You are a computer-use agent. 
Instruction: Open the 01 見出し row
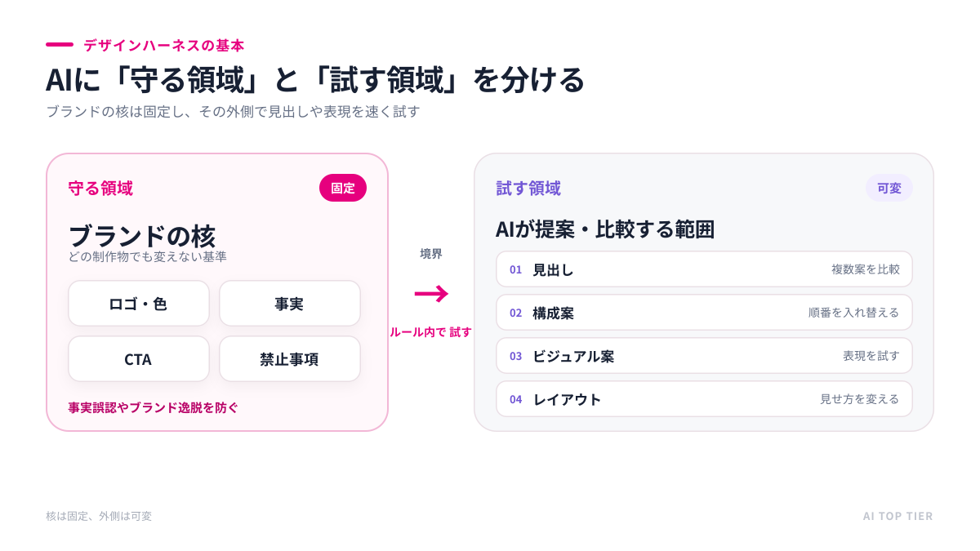pyautogui.click(x=704, y=269)
